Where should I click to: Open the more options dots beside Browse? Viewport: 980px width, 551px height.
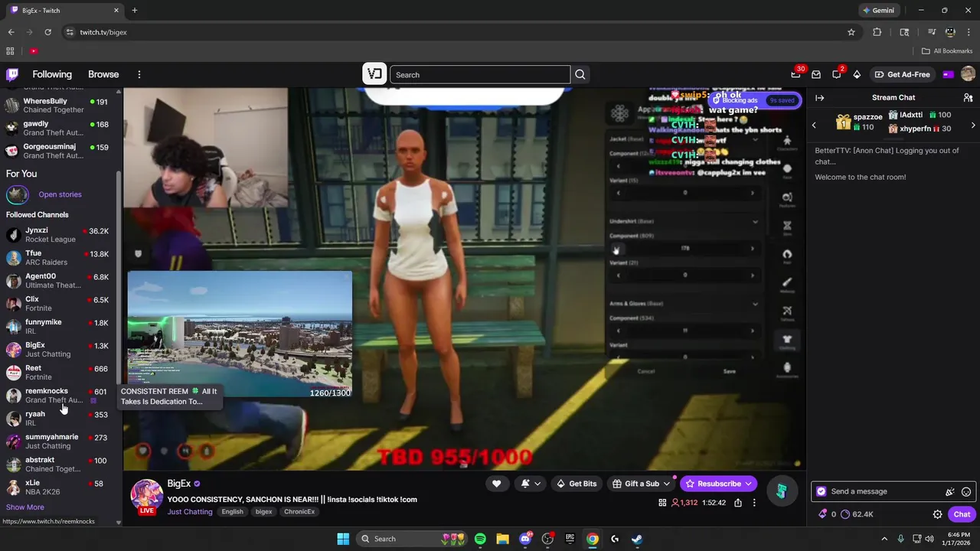tap(139, 74)
